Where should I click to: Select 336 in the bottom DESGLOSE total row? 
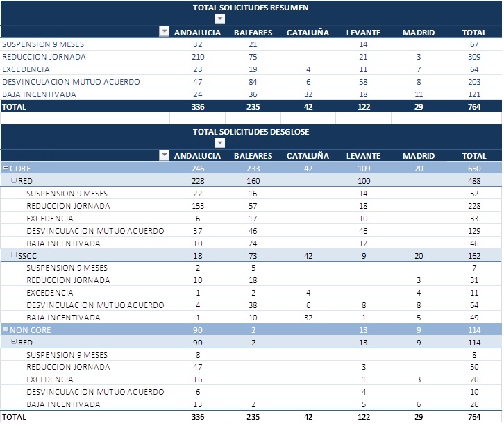pyautogui.click(x=198, y=417)
